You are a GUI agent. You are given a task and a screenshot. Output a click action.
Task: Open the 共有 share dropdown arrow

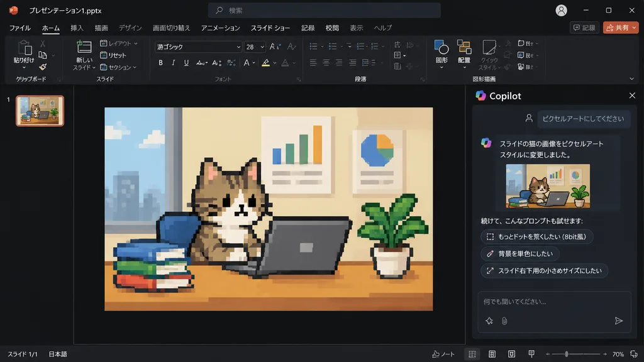pos(634,28)
